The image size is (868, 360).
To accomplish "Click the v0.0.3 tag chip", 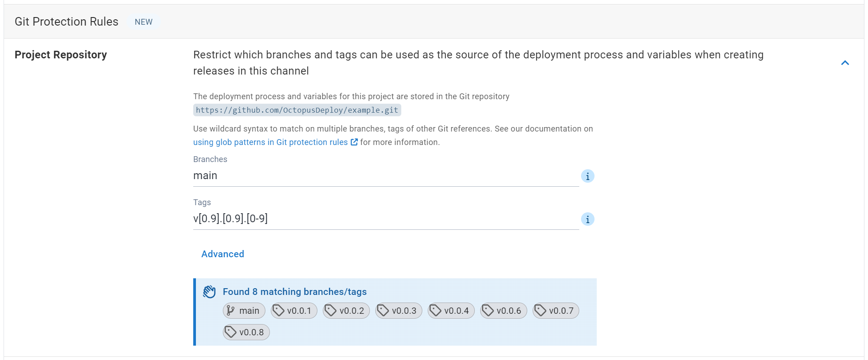I will pos(399,311).
